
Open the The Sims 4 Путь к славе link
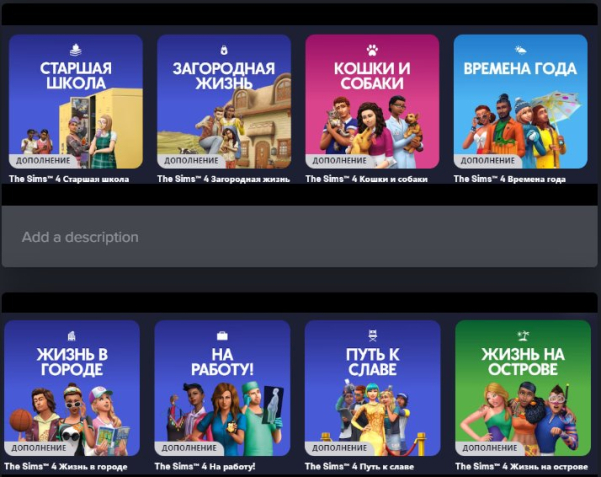357,466
